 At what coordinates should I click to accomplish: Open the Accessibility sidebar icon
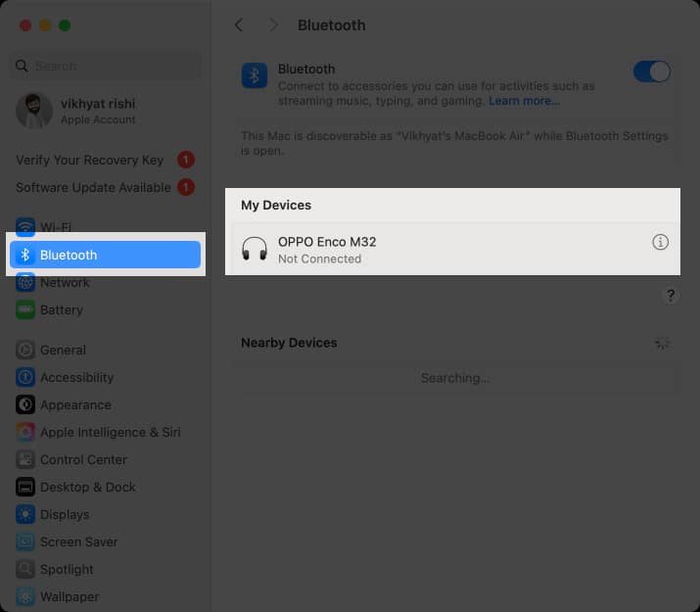25,377
